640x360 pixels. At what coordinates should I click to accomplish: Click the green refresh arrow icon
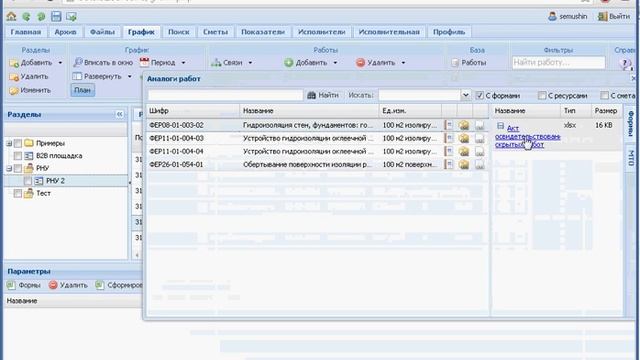[x=26, y=17]
